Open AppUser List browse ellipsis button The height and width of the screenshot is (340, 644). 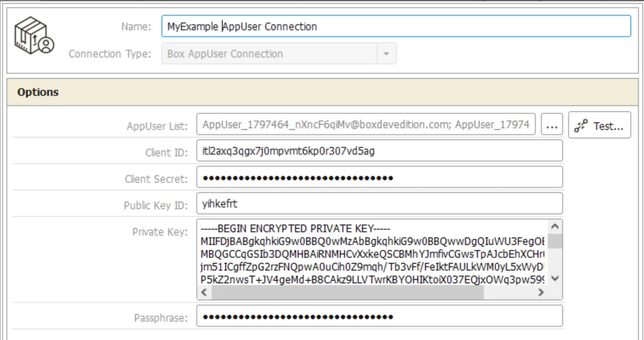coord(552,125)
